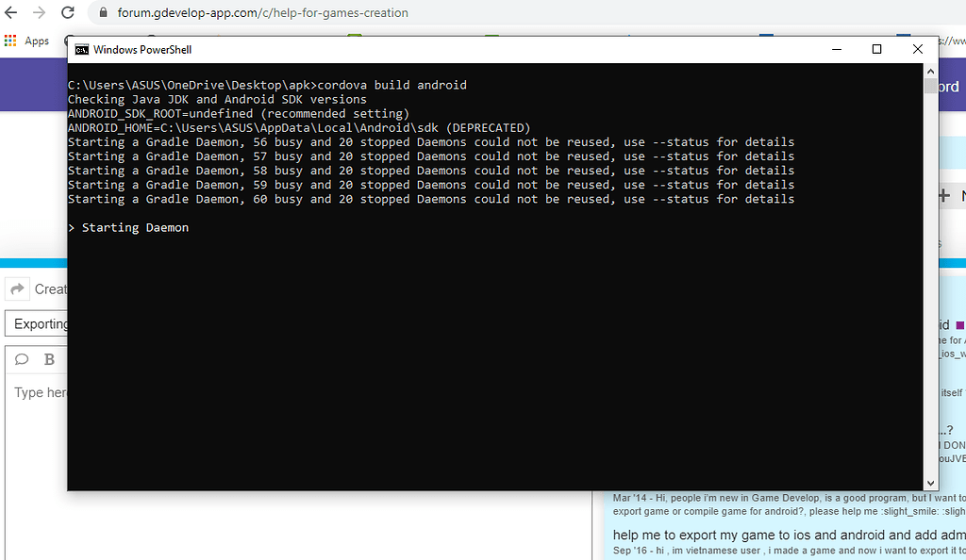Minimize the Windows PowerShell window
Viewport: 966px width, 560px height.
[837, 48]
